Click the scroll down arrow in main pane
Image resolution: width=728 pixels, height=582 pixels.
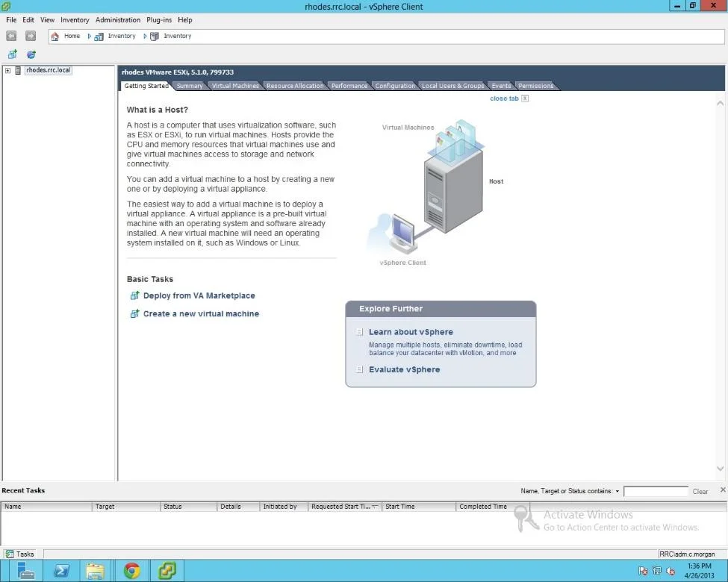pos(720,469)
